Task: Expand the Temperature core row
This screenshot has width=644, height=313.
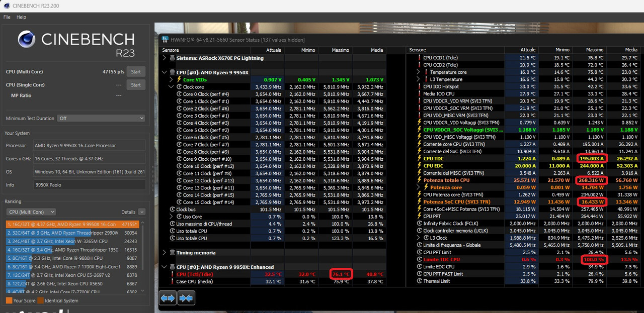Action: (x=419, y=72)
